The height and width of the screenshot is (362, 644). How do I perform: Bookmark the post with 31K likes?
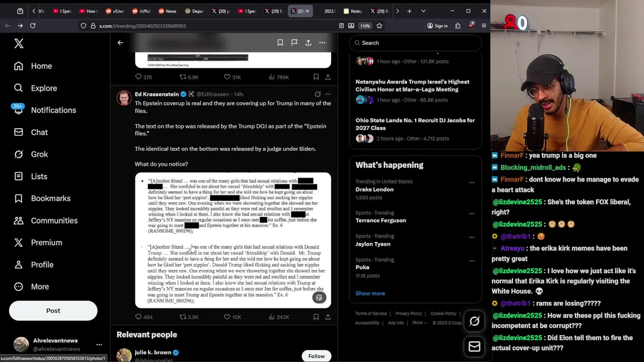click(316, 77)
